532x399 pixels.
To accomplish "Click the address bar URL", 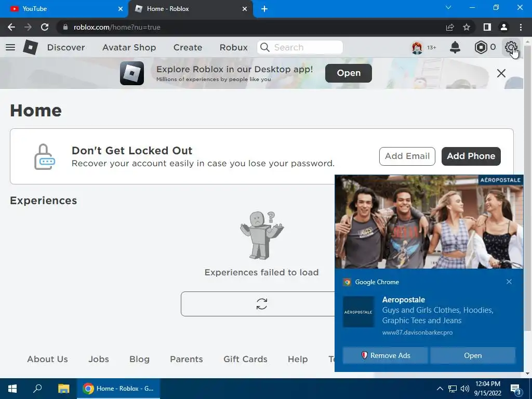I will (117, 27).
